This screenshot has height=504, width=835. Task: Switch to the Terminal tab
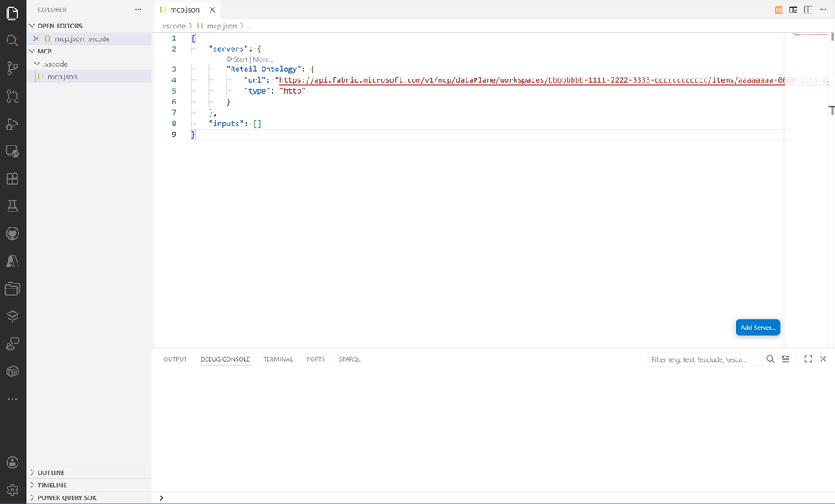click(x=278, y=359)
